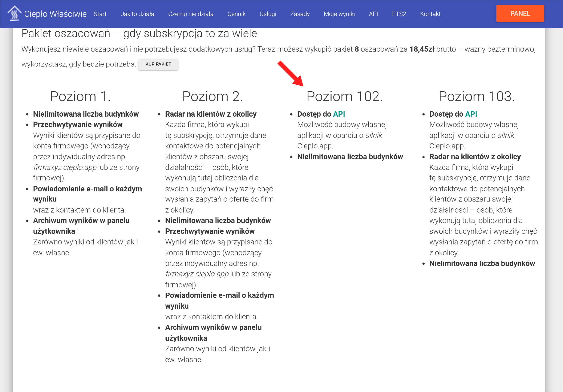Click API in the top navigation
Viewport: 563px width, 392px height.
(x=373, y=14)
